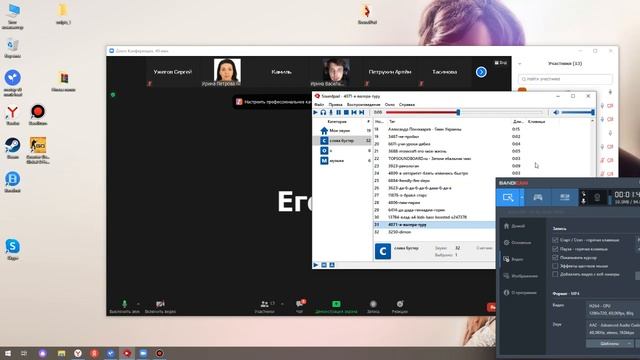Open the Домой tab in Bandicam sidebar
The height and width of the screenshot is (360, 640).
tap(514, 226)
